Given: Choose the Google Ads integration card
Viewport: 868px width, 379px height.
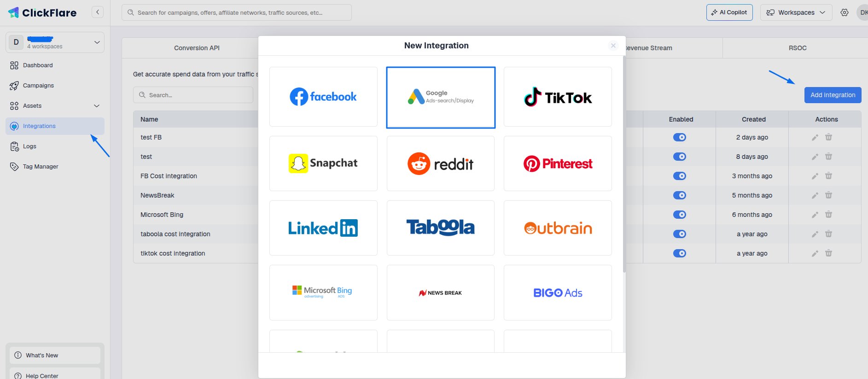Looking at the screenshot, I should [x=441, y=97].
